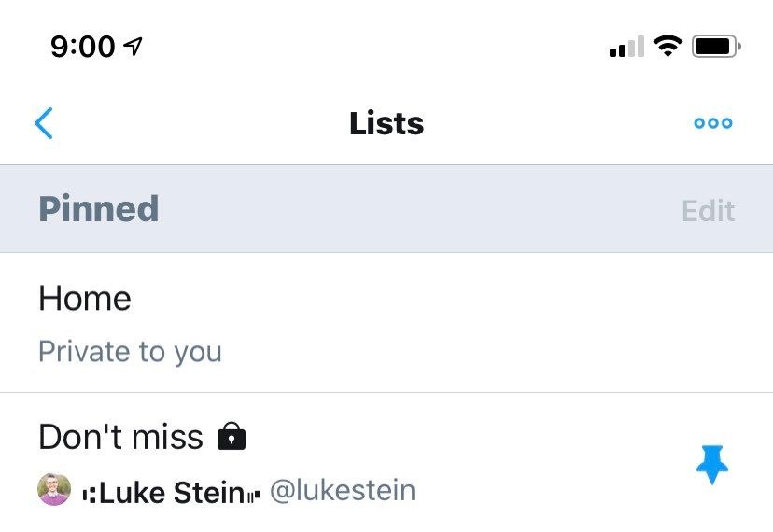Tap the 9:00 clock in status bar
The height and width of the screenshot is (532, 773).
point(83,47)
